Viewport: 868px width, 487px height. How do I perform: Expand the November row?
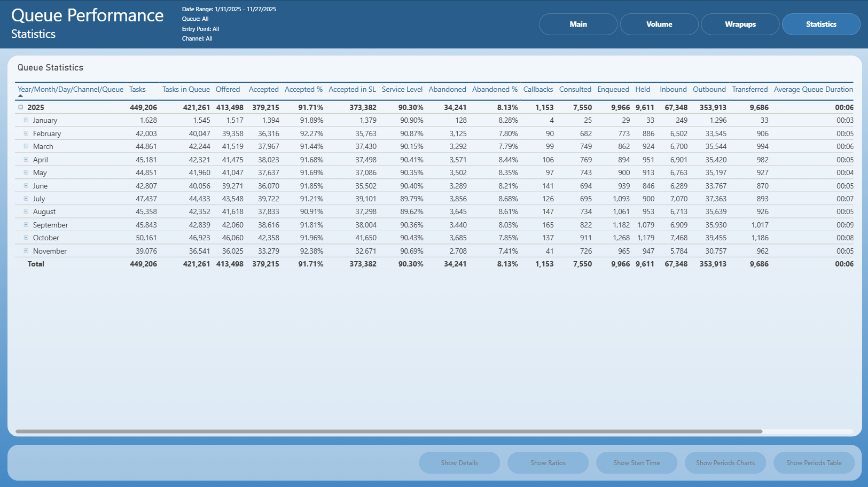click(x=26, y=251)
